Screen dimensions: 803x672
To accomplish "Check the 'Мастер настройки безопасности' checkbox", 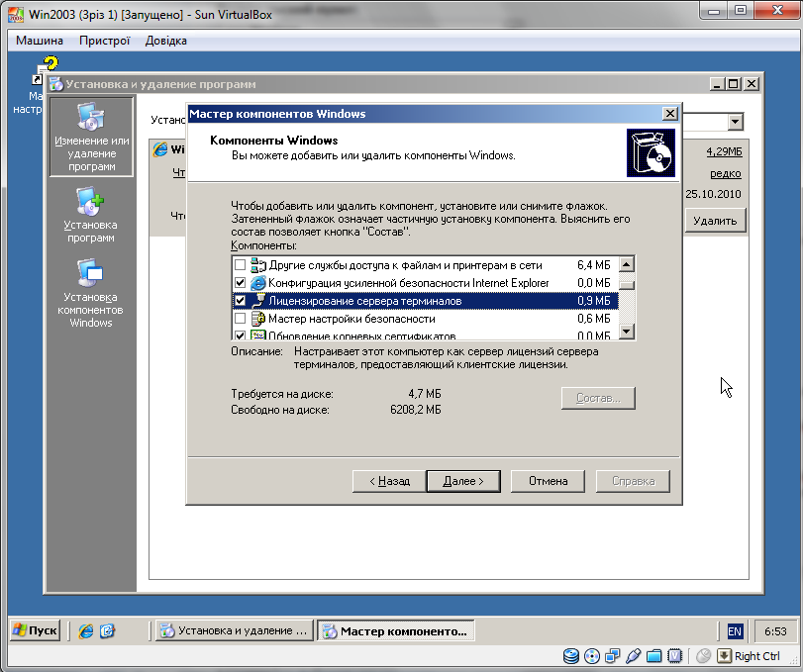I will click(x=240, y=319).
